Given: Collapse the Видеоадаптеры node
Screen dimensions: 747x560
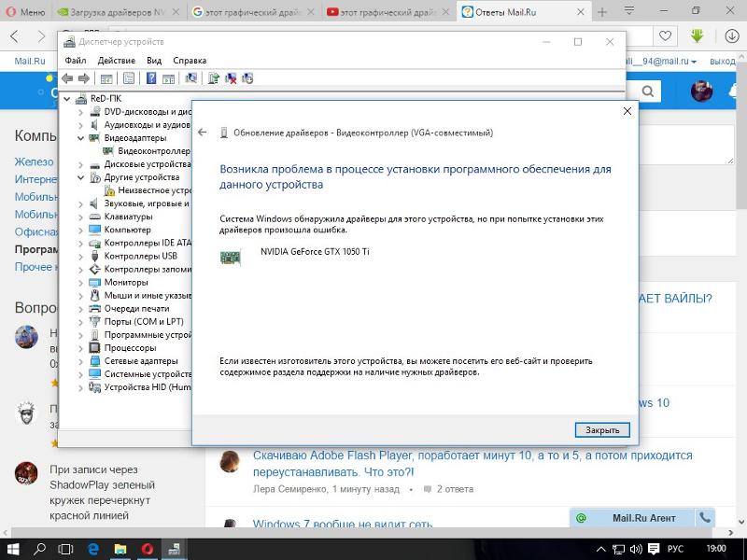Looking at the screenshot, I should click(x=80, y=138).
